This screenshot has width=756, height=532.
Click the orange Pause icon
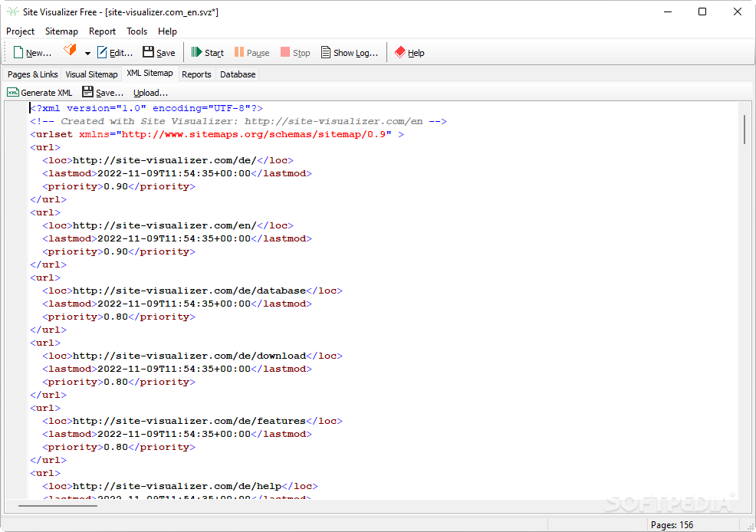[239, 52]
